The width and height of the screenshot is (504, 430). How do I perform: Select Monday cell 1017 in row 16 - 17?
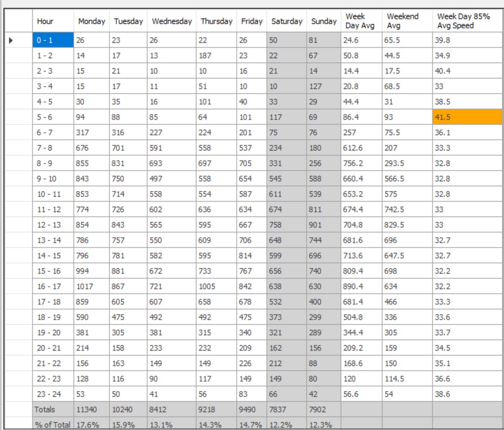pos(91,286)
